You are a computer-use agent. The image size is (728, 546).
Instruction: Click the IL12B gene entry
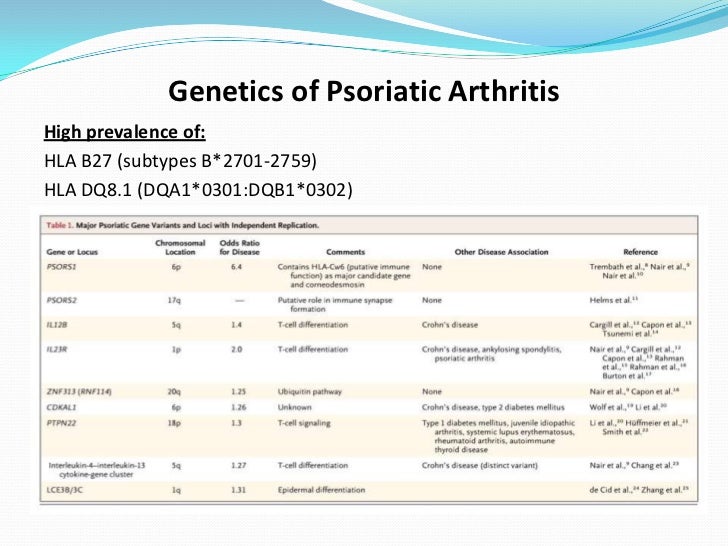coord(57,325)
